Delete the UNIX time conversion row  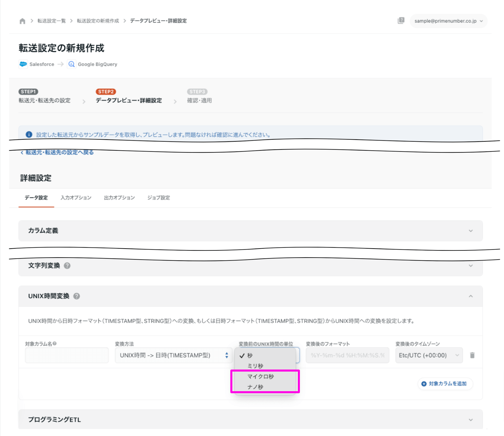pos(472,355)
